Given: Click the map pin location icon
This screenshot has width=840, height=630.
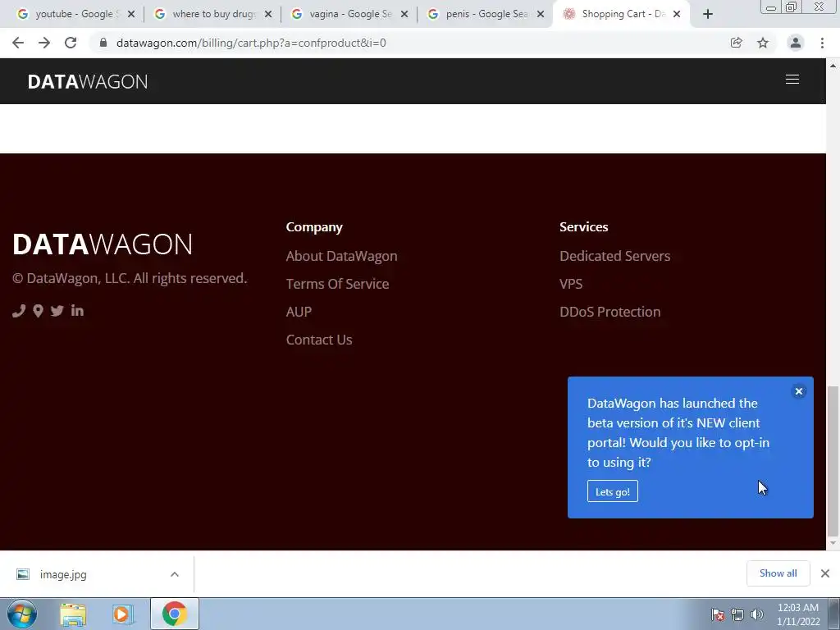Looking at the screenshot, I should pos(38,311).
